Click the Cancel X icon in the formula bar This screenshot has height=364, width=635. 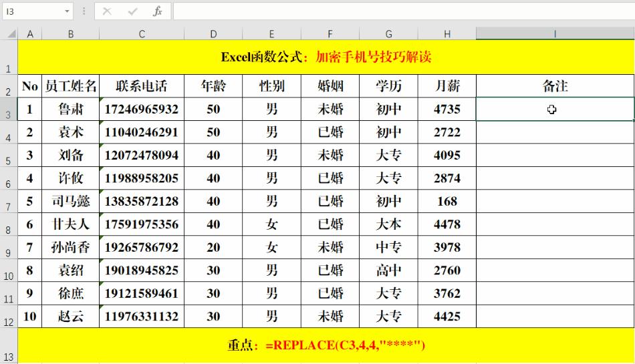point(107,11)
